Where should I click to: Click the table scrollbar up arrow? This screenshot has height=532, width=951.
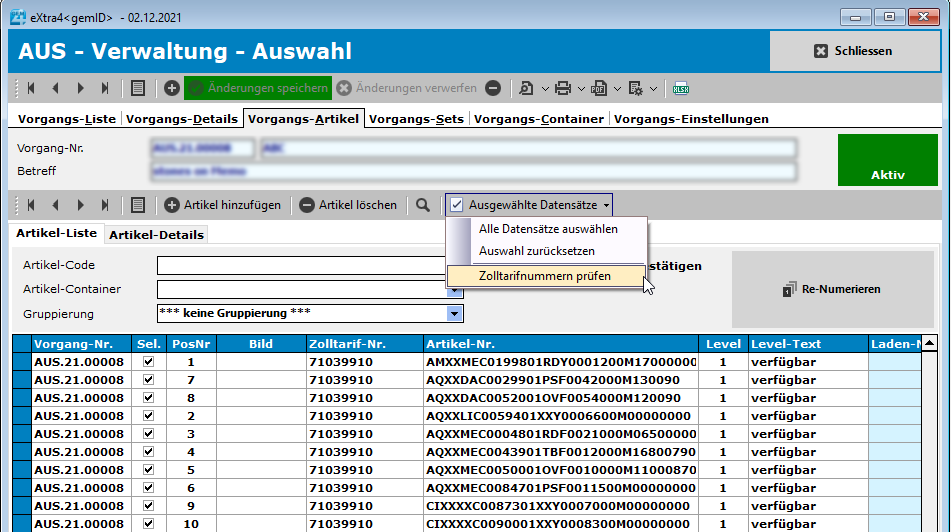click(930, 344)
